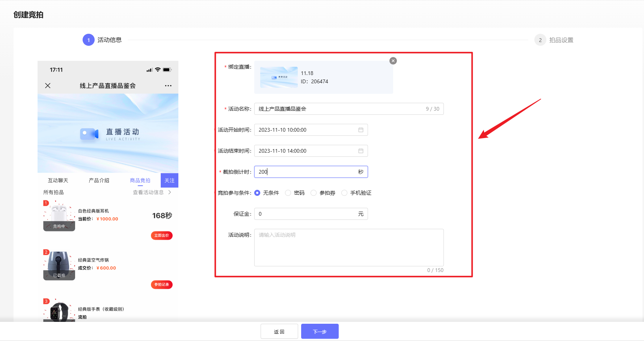Click the 下一步 button
The image size is (644, 341).
click(320, 331)
